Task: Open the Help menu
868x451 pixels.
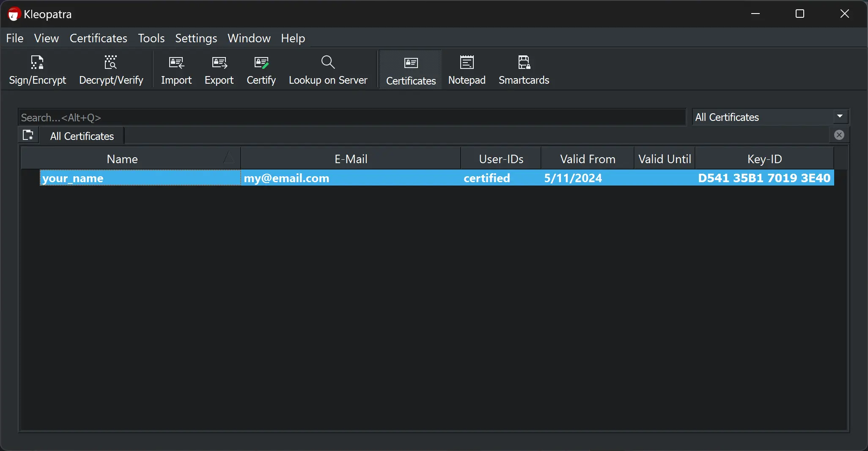Action: coord(293,38)
